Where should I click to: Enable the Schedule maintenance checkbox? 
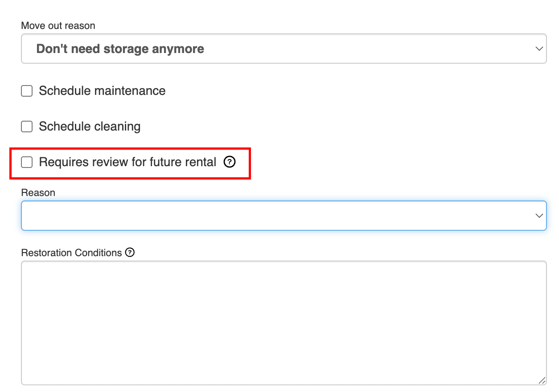pyautogui.click(x=27, y=91)
